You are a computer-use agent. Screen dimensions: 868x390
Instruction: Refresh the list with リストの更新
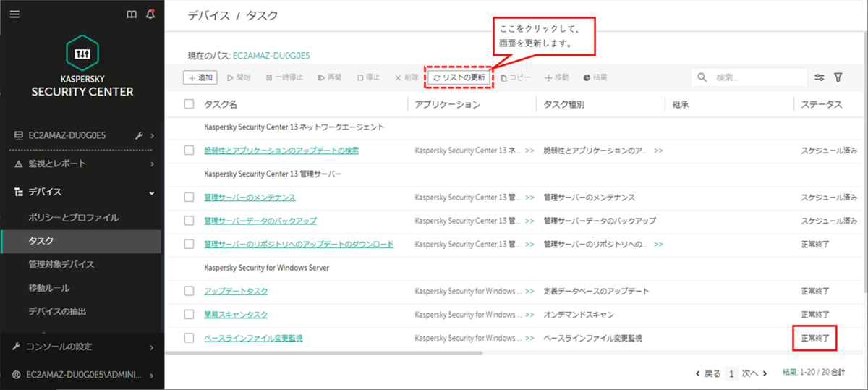click(x=459, y=77)
